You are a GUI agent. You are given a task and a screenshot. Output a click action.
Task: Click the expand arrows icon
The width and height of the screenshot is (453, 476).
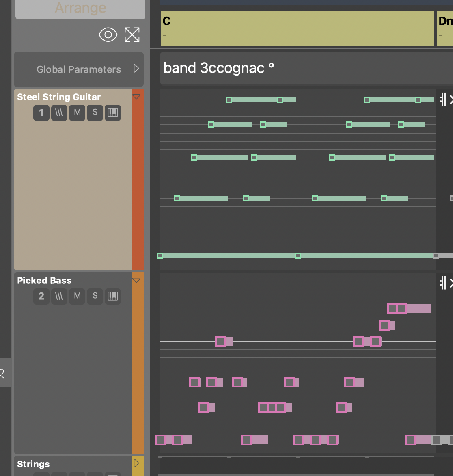132,35
